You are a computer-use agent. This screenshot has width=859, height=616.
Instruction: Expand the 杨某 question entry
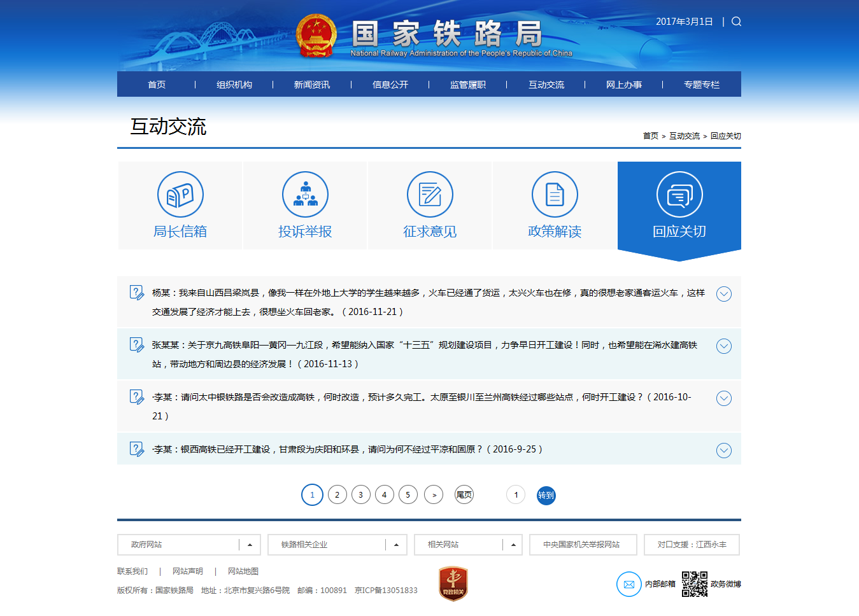click(x=723, y=294)
